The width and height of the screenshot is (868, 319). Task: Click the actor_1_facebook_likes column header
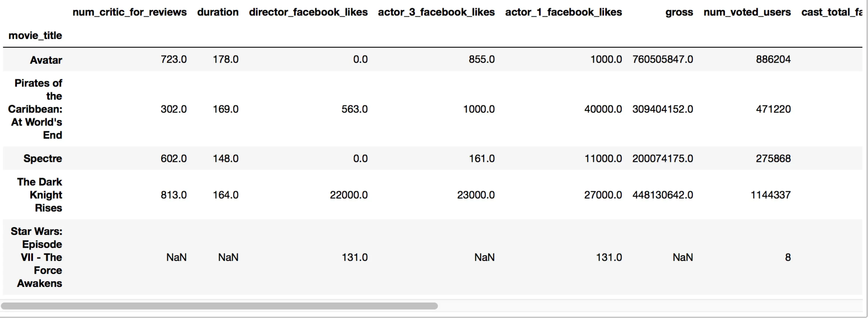[x=563, y=12]
